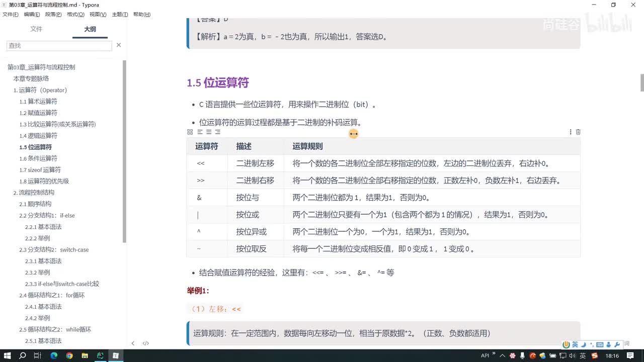The width and height of the screenshot is (644, 362).
Task: Align table column left
Action: tap(200, 132)
